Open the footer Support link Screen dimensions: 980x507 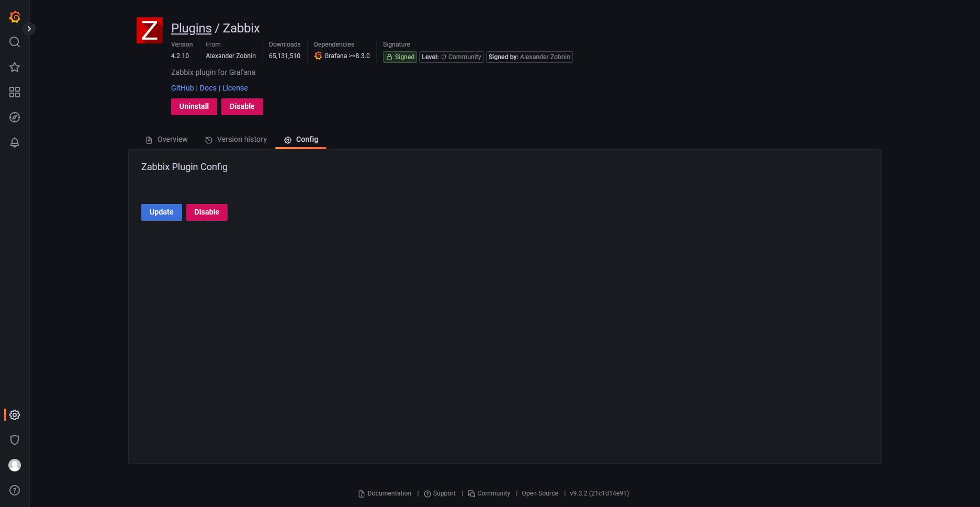[x=440, y=493]
